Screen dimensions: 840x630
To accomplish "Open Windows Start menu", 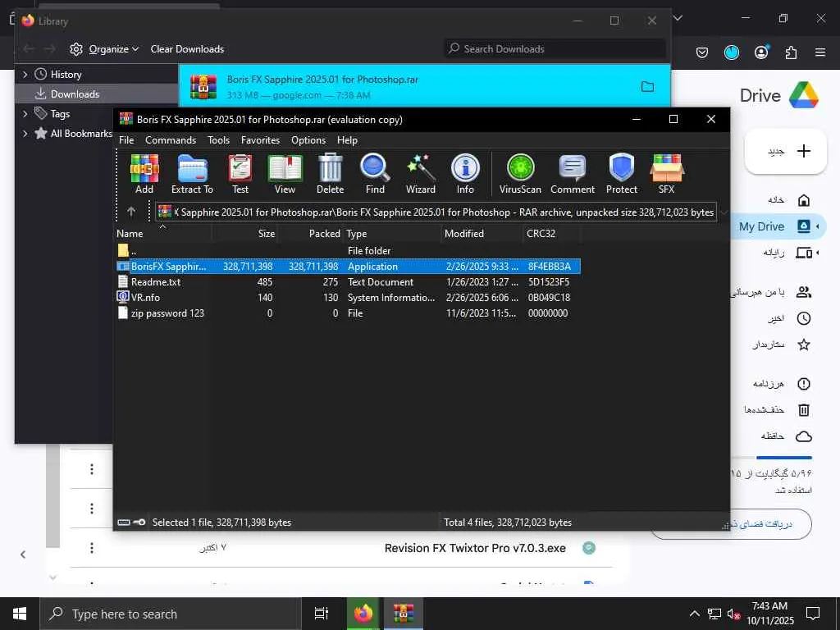I will [x=20, y=614].
